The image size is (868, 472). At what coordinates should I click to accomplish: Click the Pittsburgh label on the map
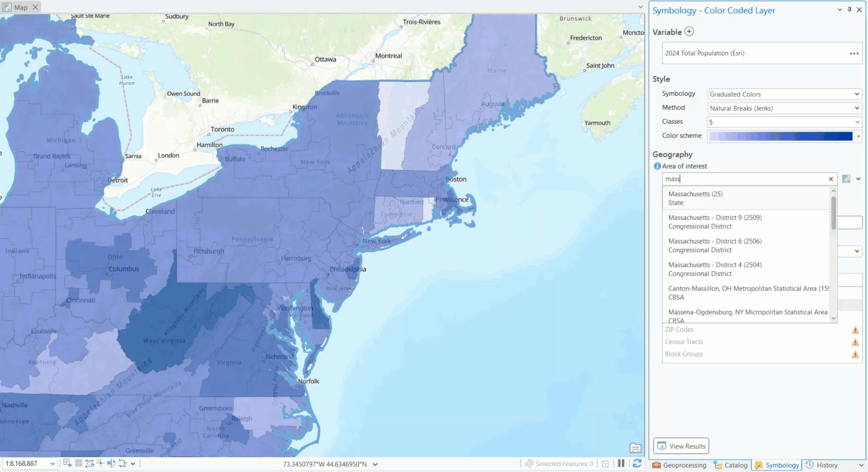(209, 251)
